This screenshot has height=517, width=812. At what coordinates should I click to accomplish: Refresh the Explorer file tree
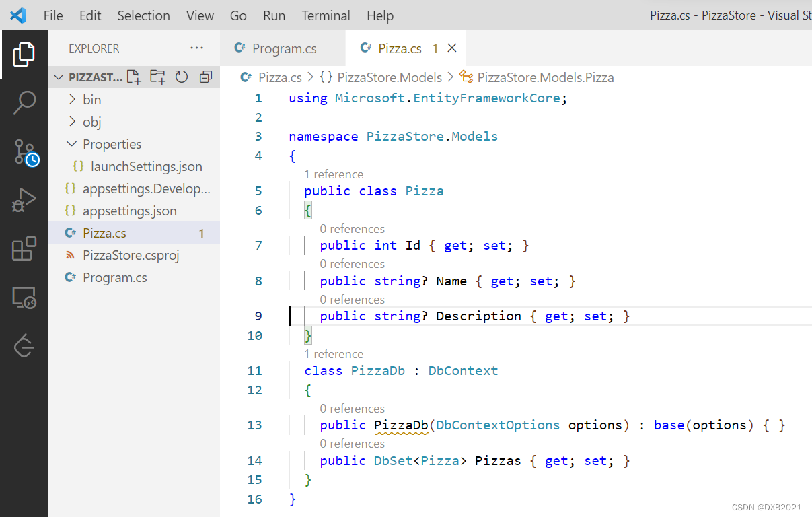coord(182,77)
